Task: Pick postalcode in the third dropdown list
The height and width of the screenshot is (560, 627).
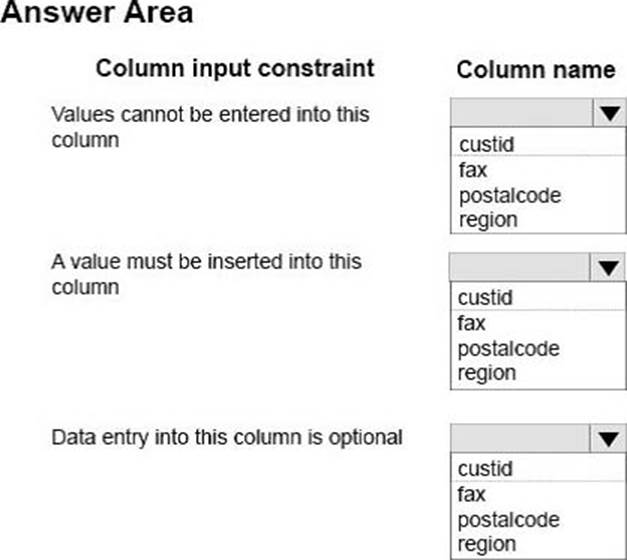Action: [508, 520]
